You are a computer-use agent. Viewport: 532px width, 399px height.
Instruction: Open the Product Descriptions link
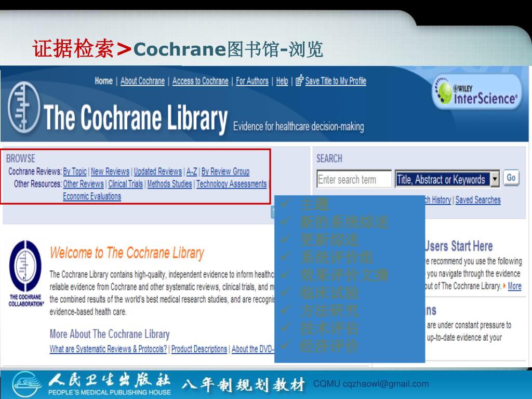[x=199, y=349]
